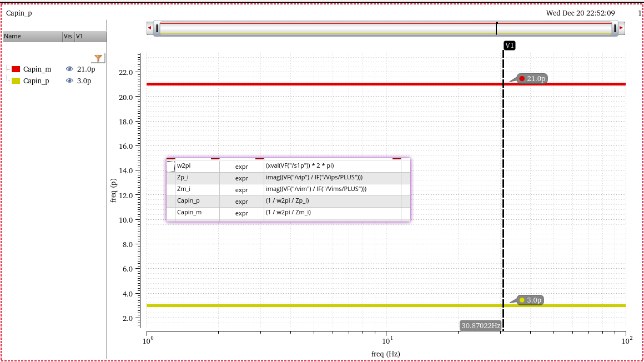Click the freq (Hz) x-axis label

pyautogui.click(x=386, y=354)
